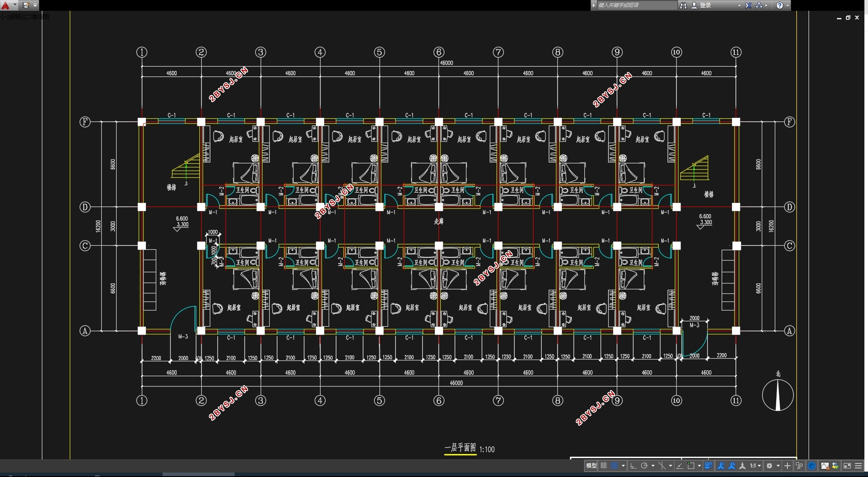Screen dimensions: 868x477
Task: Expand the A360 dropdown arrow
Action: point(766,5)
